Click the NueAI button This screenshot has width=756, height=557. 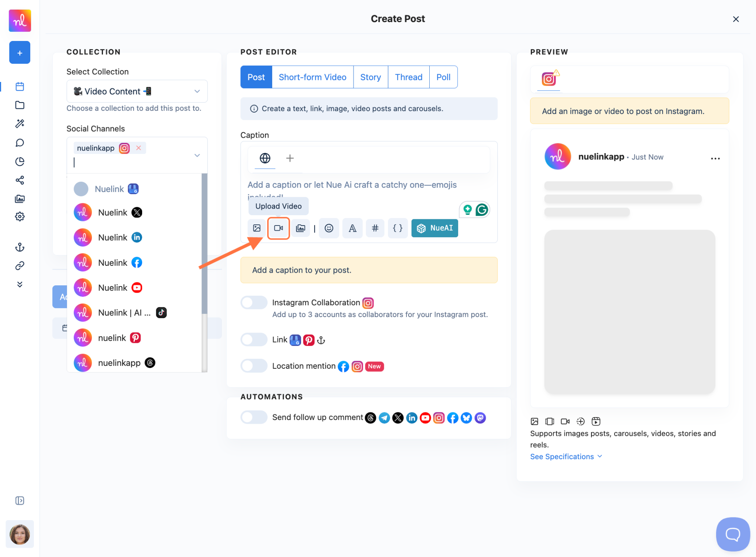point(434,228)
